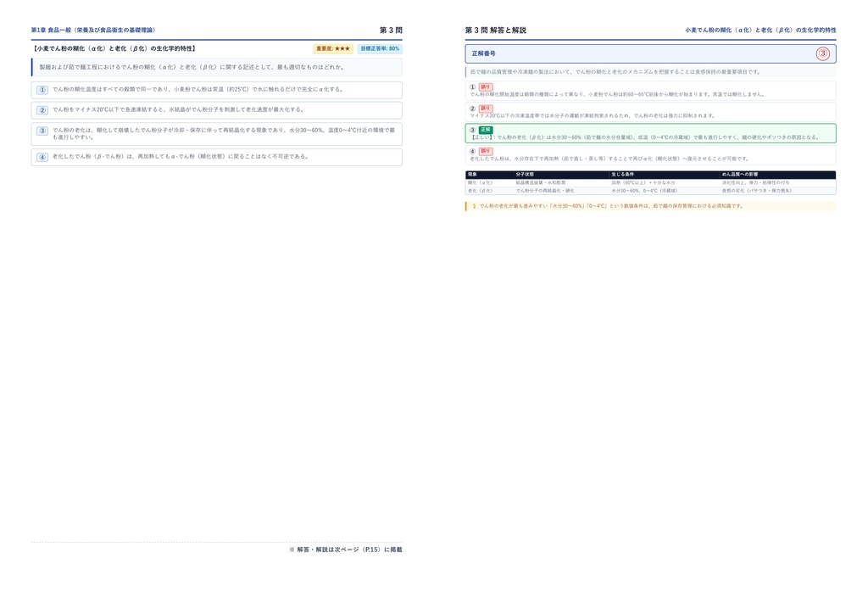Click the 目標正答率: 80% badge

(x=380, y=48)
